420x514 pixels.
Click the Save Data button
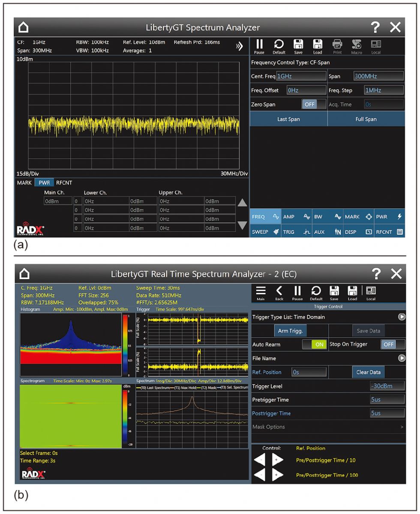click(369, 330)
